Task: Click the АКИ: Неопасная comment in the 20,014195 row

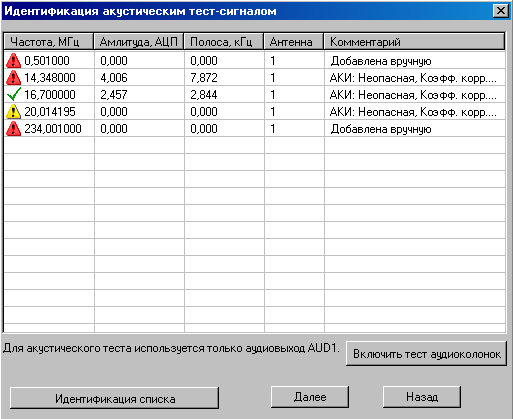Action: pos(413,112)
